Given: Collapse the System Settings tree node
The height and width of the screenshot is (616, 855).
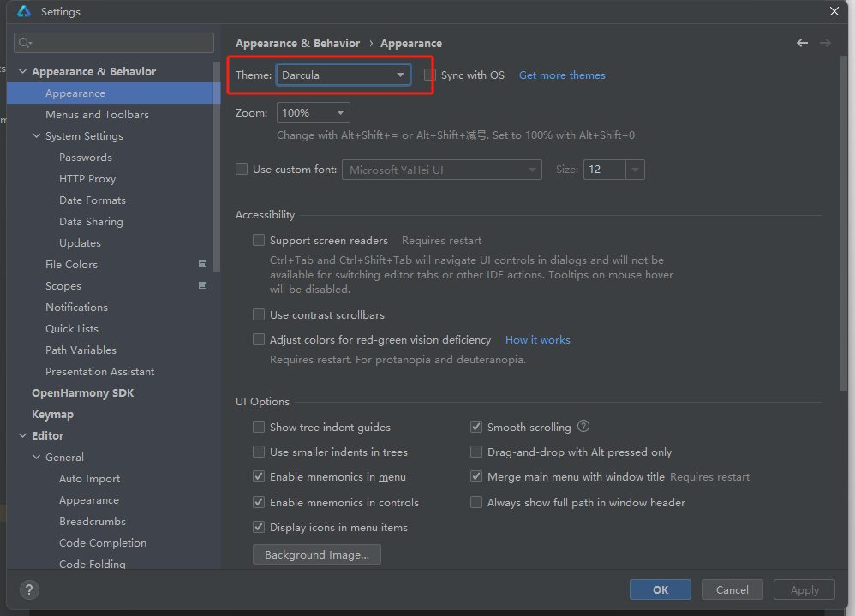Looking at the screenshot, I should 36,135.
